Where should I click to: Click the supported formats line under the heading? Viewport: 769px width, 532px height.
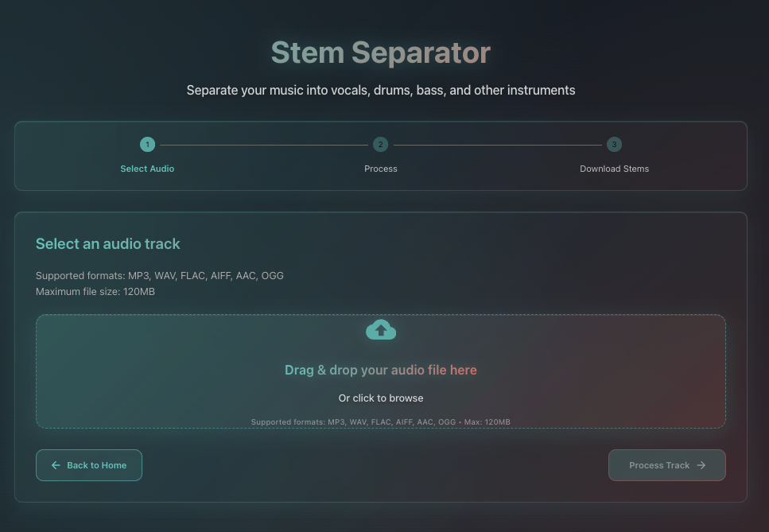click(x=160, y=276)
